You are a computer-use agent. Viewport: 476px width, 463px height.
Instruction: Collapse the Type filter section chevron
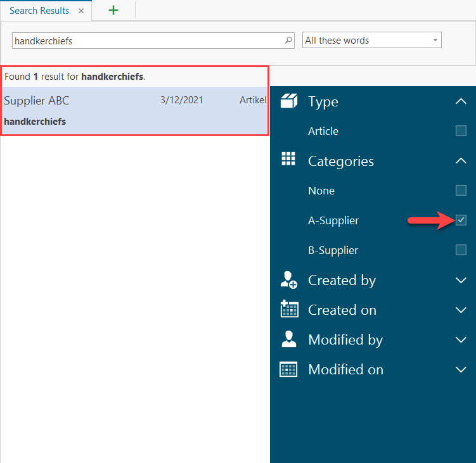coord(461,101)
